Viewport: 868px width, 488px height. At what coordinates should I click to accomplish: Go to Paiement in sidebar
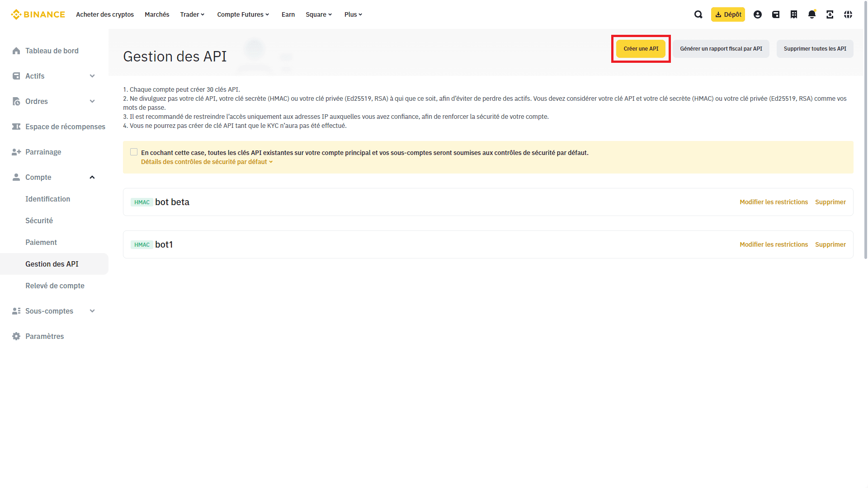[41, 242]
